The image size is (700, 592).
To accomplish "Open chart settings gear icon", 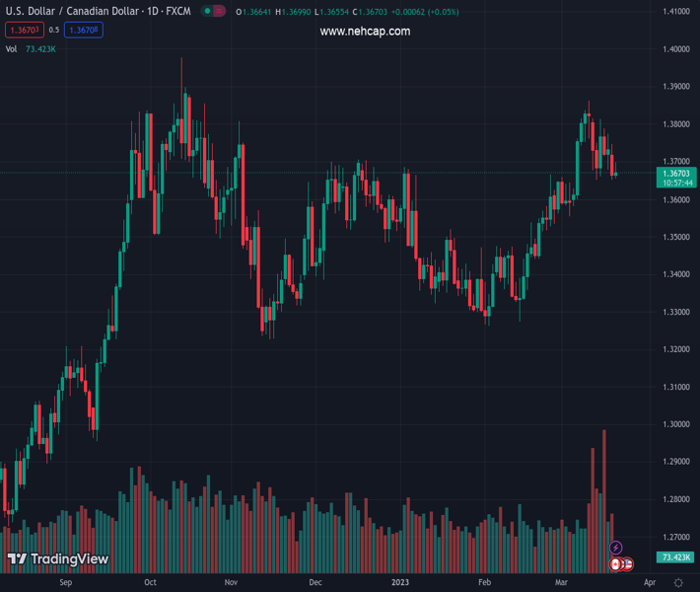I will (x=678, y=582).
